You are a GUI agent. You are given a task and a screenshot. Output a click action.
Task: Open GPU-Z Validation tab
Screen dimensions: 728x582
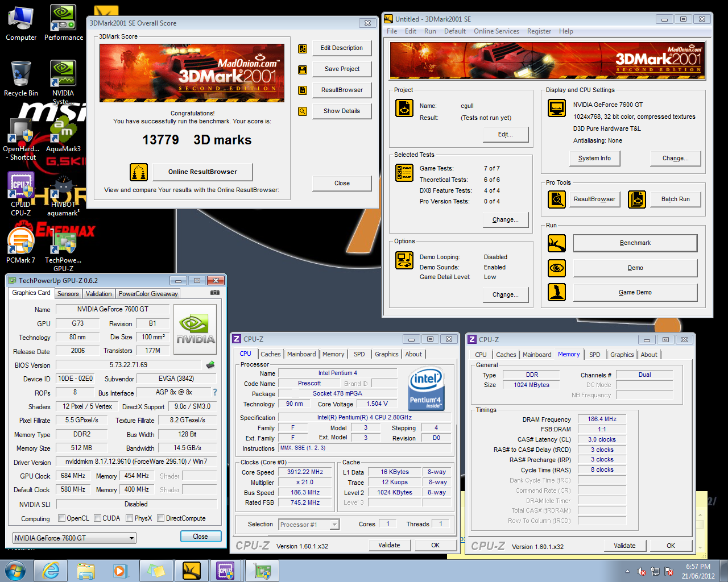99,294
